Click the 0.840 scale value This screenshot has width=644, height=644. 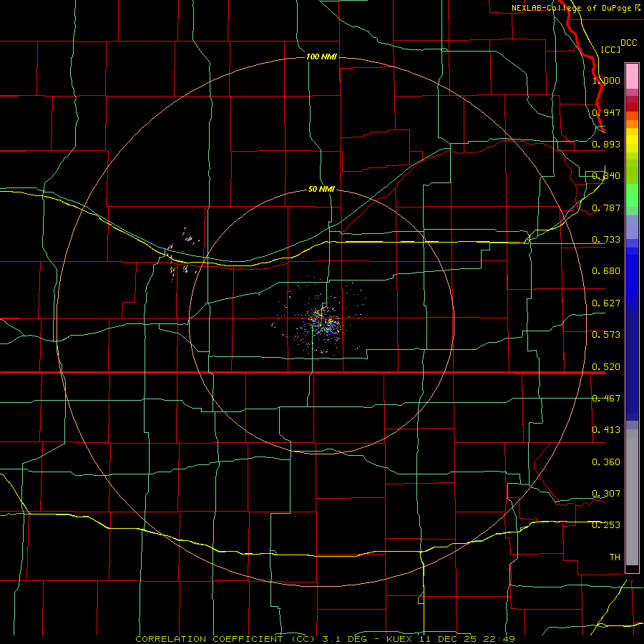[606, 176]
